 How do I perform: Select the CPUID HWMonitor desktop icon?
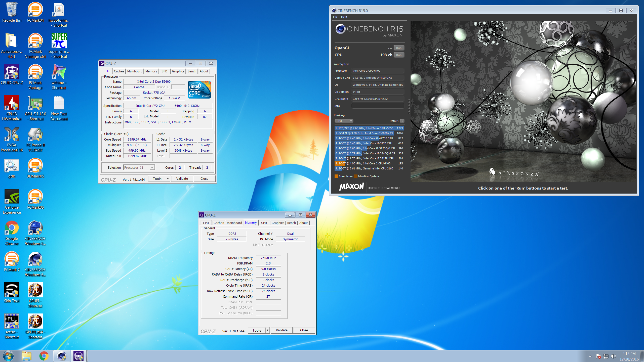point(12,109)
